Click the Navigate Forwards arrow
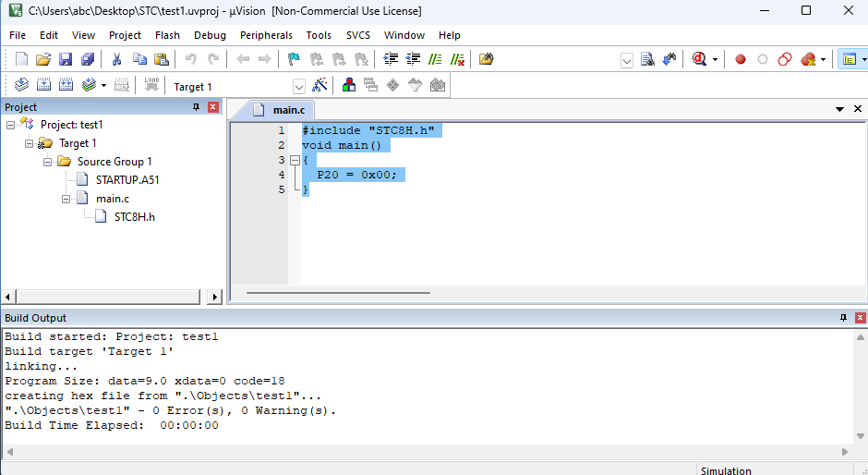 [265, 59]
